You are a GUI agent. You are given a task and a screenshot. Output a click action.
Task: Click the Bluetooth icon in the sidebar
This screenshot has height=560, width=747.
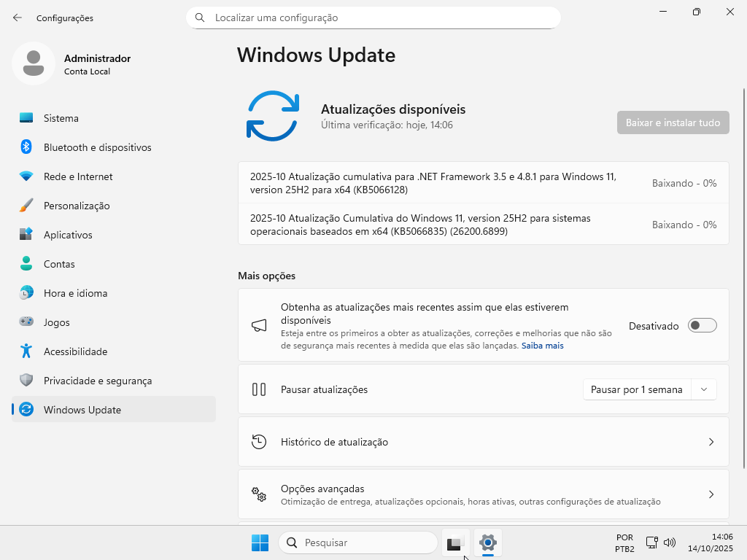[26, 147]
